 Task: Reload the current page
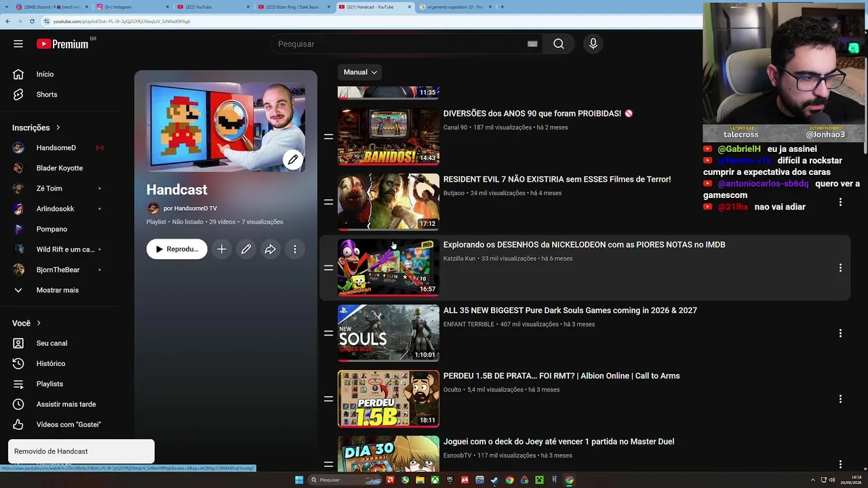click(32, 21)
